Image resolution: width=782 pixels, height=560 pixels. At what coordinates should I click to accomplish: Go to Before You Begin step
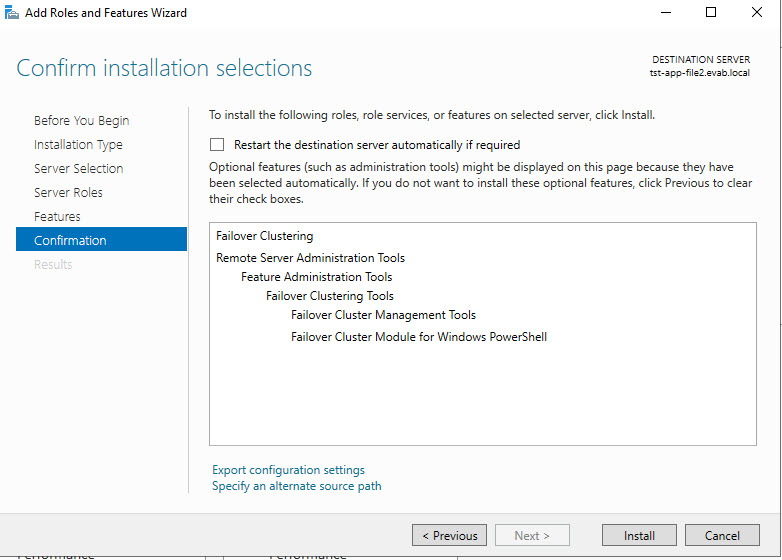[x=81, y=121]
